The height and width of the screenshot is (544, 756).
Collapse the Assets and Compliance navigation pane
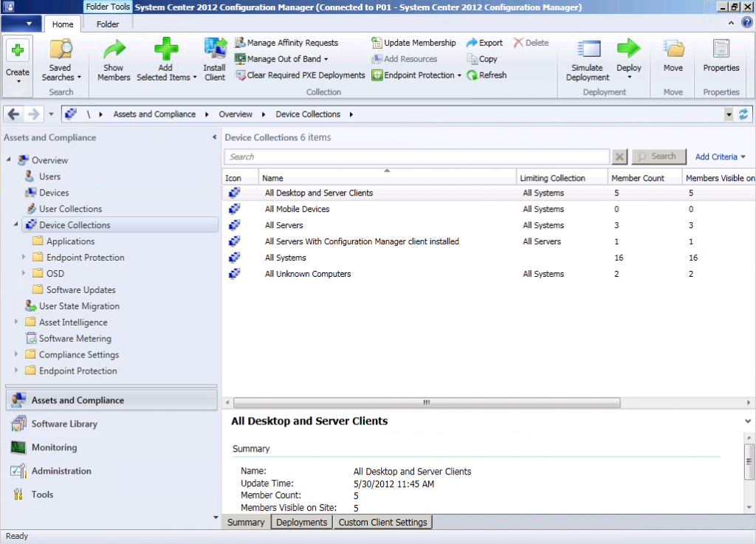coord(215,137)
